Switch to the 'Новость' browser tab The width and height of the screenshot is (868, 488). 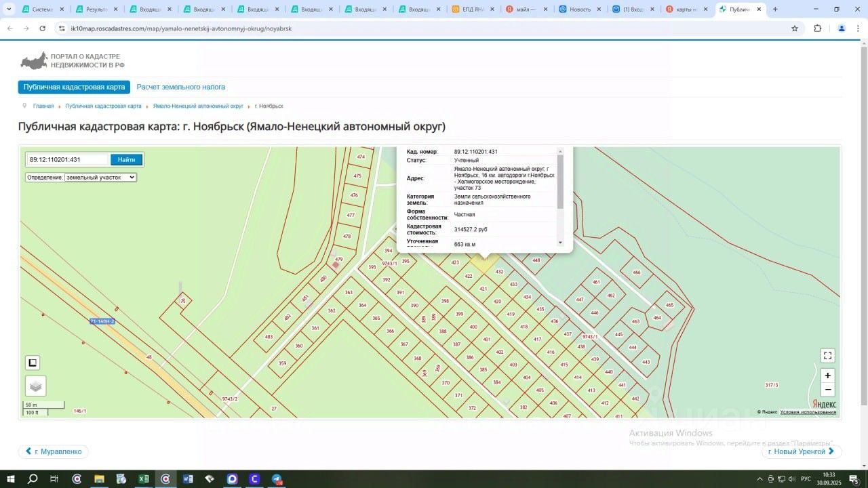[x=580, y=9]
